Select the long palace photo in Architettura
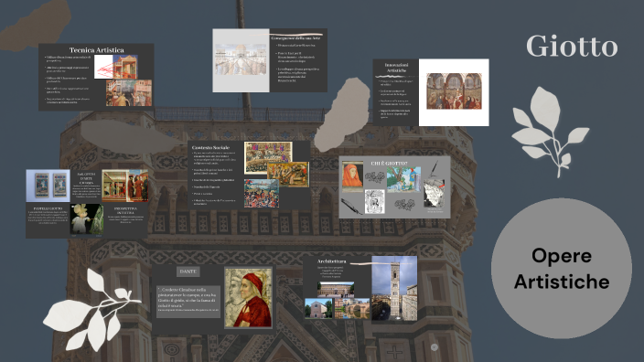 pos(336,290)
